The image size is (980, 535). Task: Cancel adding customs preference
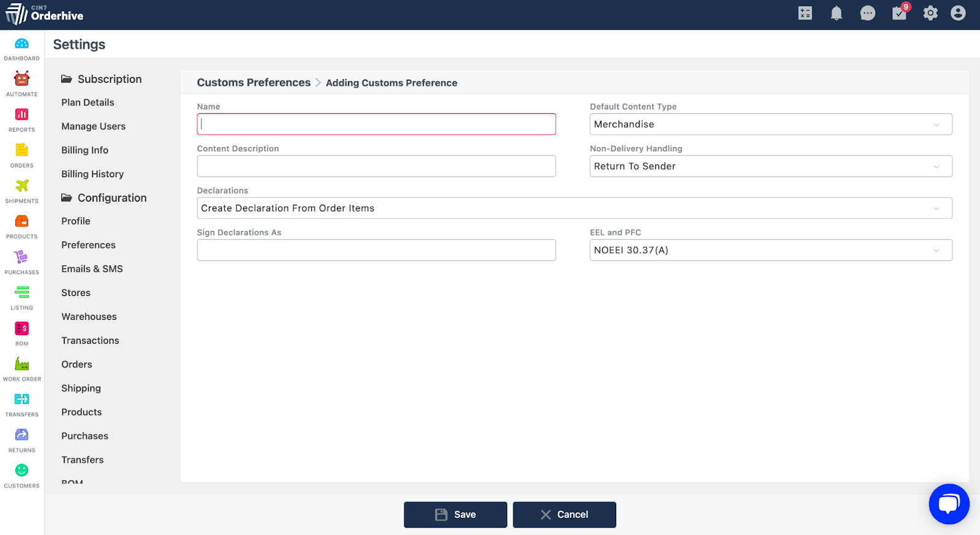click(x=564, y=515)
